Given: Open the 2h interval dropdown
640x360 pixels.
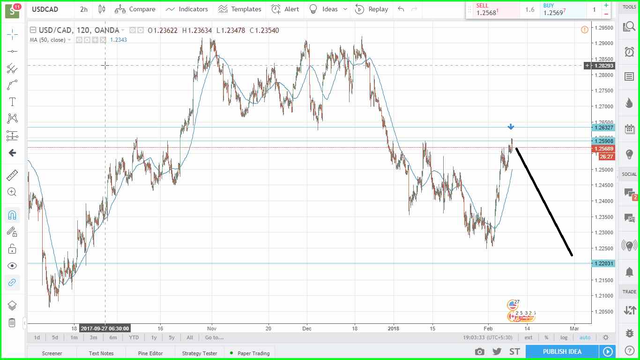Looking at the screenshot, I should tap(84, 9).
